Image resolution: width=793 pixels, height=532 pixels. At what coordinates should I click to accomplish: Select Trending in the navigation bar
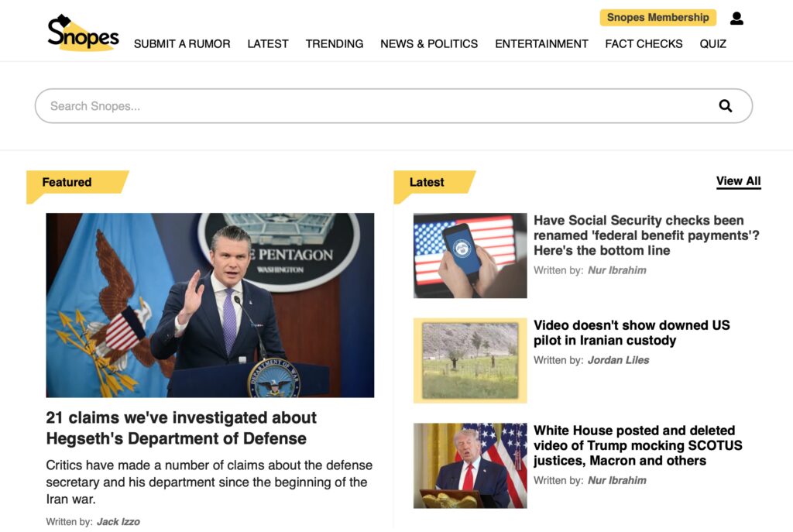click(334, 44)
